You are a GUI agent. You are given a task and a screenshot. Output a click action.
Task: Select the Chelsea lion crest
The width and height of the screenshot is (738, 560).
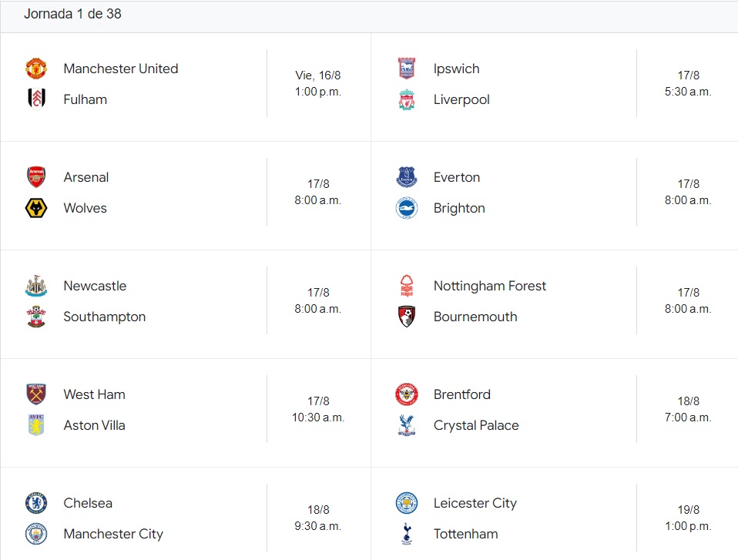36,503
